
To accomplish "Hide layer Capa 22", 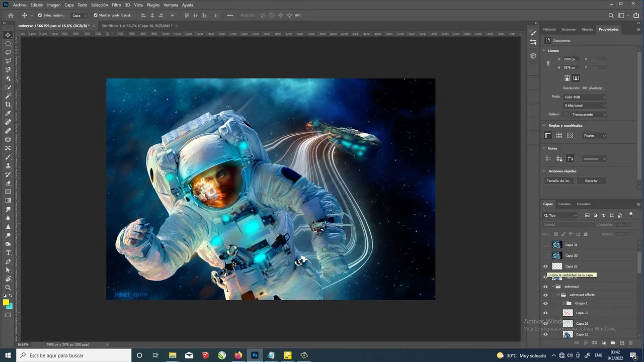I will 545,266.
